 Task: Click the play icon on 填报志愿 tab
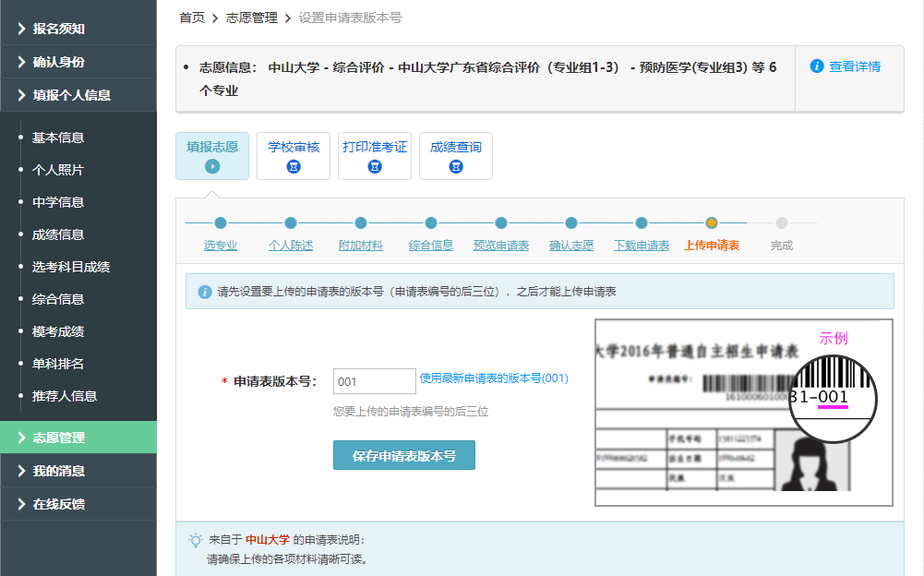pyautogui.click(x=213, y=168)
